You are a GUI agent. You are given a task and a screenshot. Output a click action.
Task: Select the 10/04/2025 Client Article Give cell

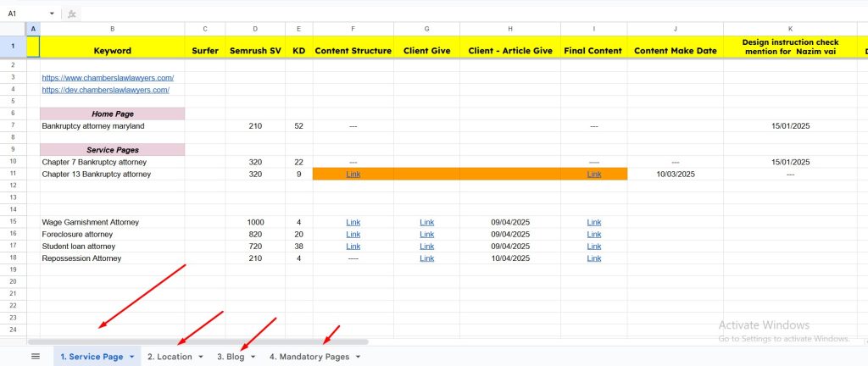pyautogui.click(x=510, y=258)
